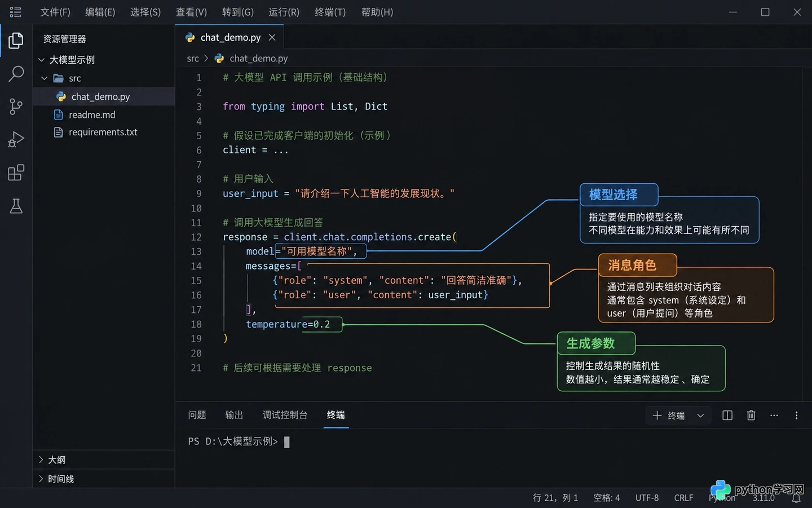Click the src breadcrumb segment
This screenshot has width=812, height=508.
coord(193,58)
